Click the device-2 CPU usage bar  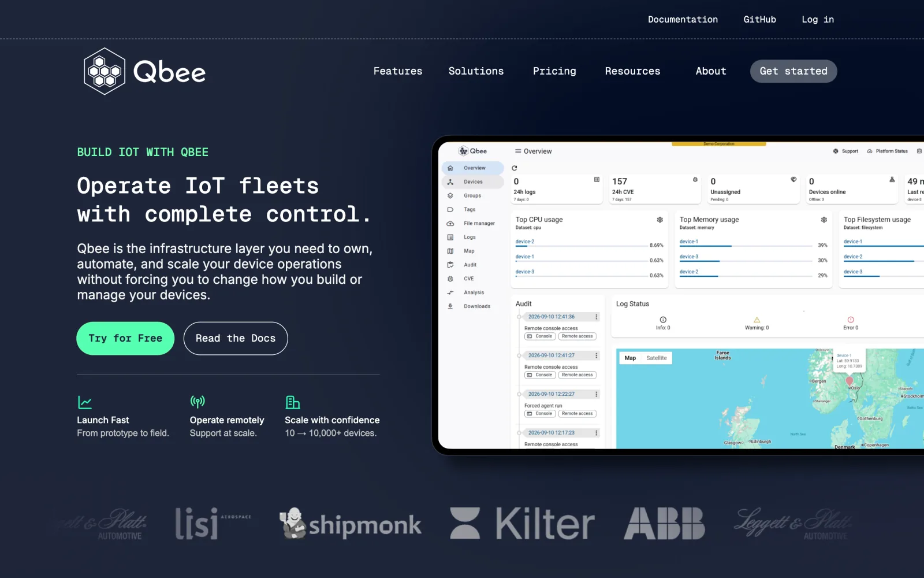click(x=582, y=246)
